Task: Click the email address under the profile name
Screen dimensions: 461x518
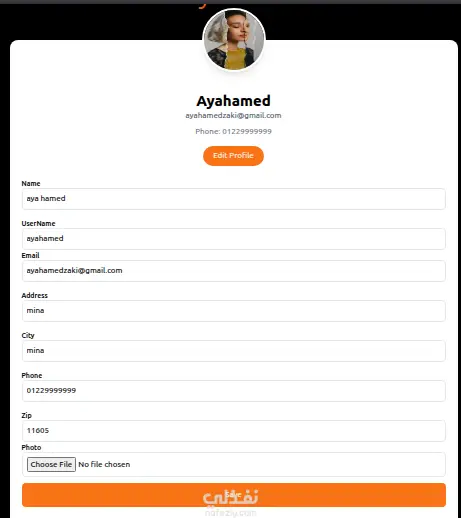Action: coord(233,115)
